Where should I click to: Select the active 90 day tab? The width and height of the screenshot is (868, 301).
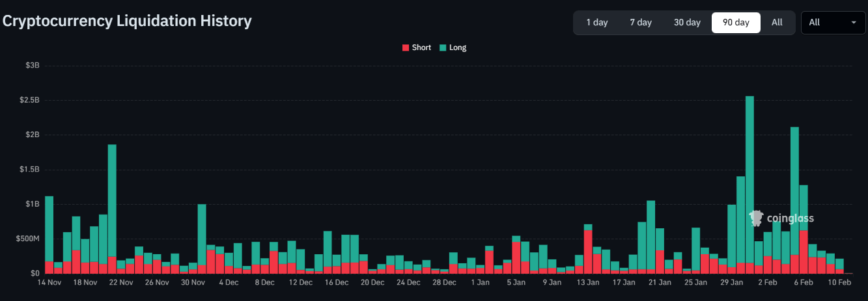tap(736, 22)
